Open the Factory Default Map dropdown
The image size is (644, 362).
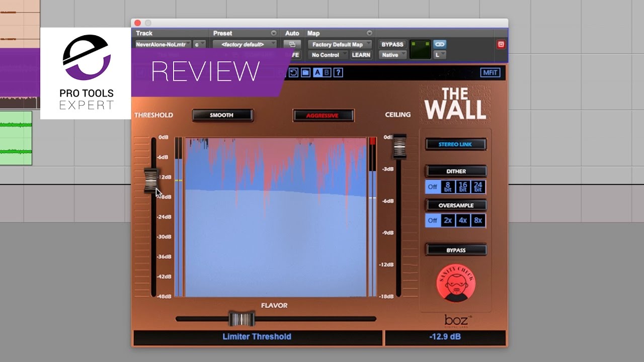[340, 44]
